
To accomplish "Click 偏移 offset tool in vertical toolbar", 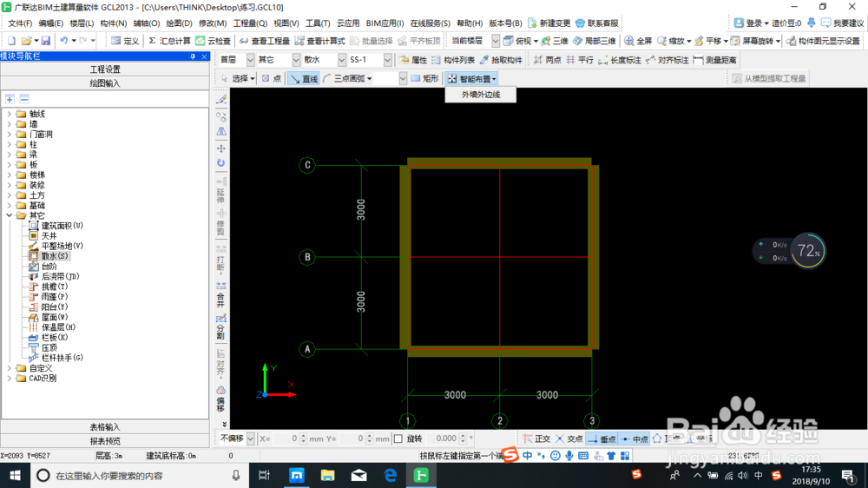I will tap(220, 399).
